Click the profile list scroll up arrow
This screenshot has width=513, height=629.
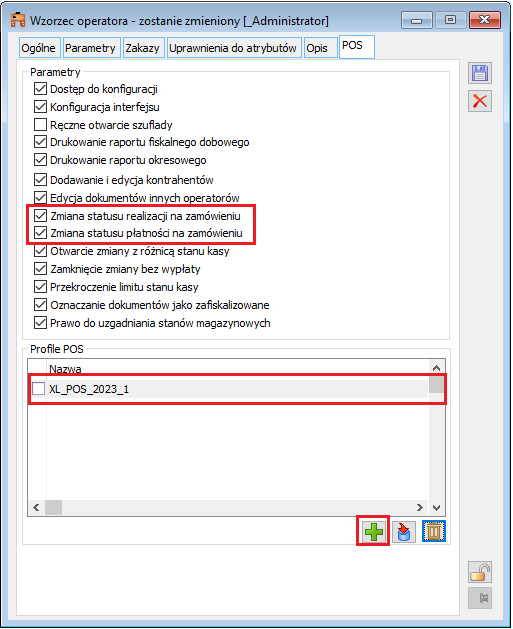pyautogui.click(x=436, y=368)
